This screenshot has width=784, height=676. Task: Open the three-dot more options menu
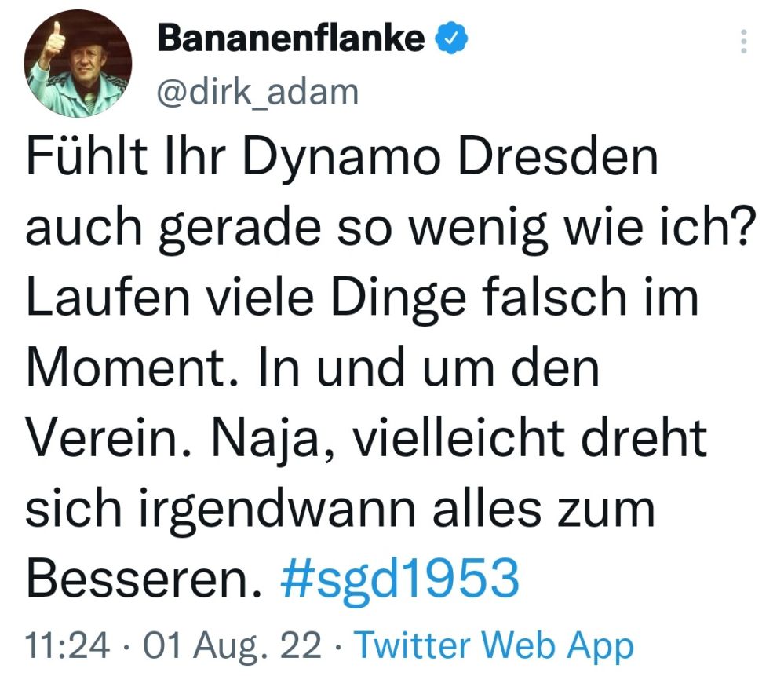coord(743,42)
